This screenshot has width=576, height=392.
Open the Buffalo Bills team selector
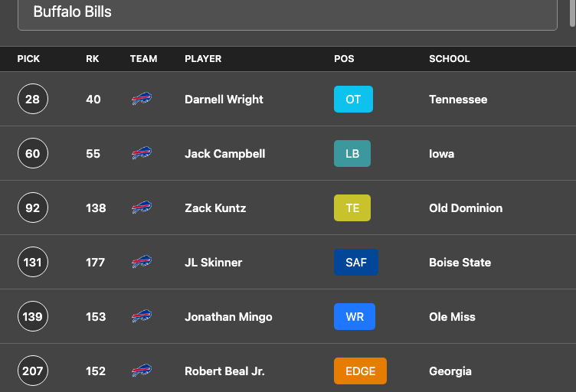(288, 13)
